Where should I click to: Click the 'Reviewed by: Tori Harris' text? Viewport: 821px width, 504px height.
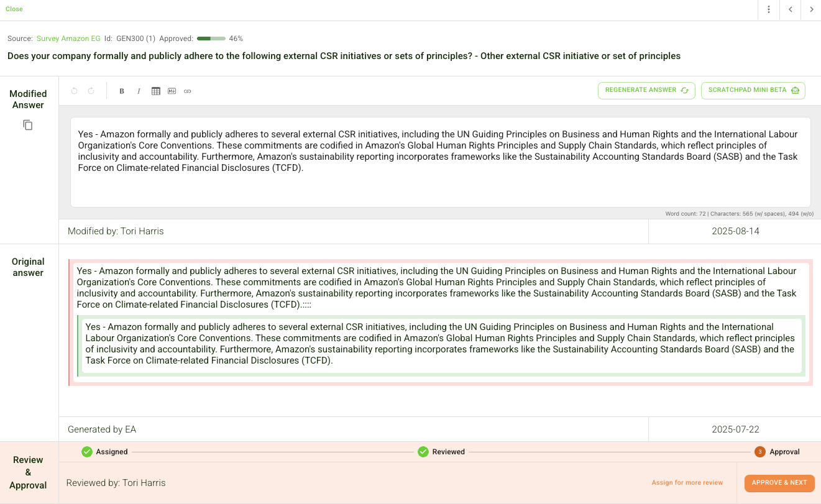pos(116,483)
